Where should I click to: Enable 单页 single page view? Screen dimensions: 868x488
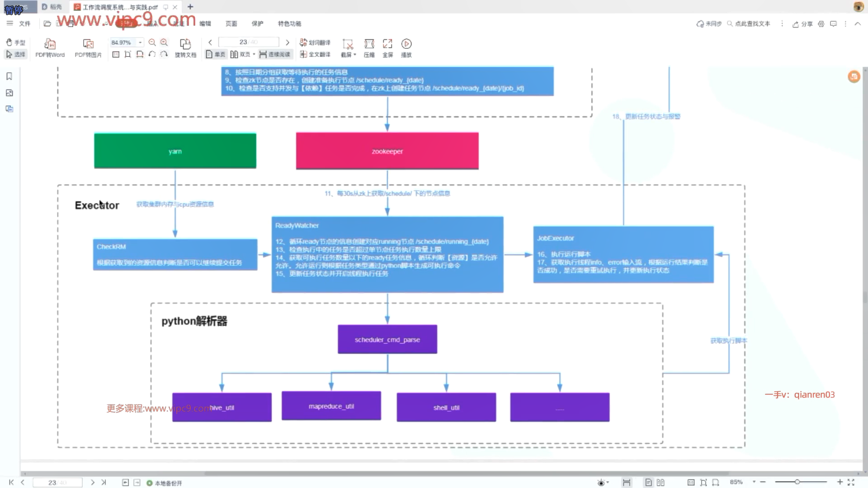216,55
